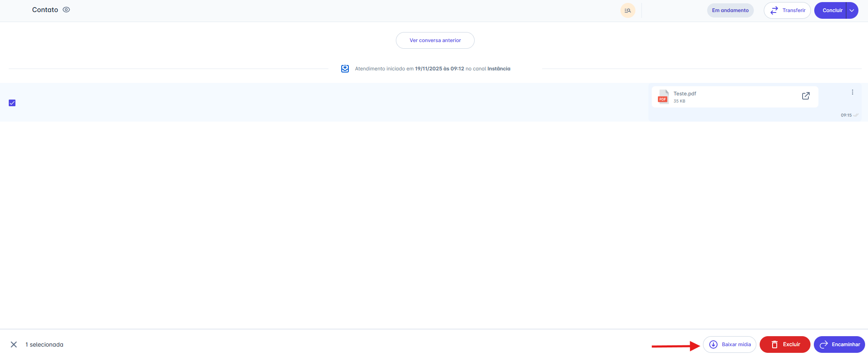Click the red PDF file icon
Screen dimensions: 868x357
click(x=663, y=97)
